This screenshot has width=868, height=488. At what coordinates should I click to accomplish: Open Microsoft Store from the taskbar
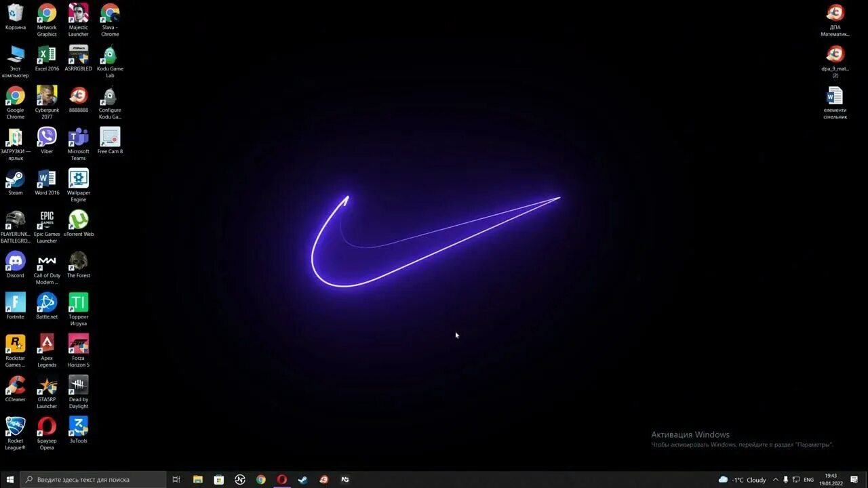(x=219, y=479)
